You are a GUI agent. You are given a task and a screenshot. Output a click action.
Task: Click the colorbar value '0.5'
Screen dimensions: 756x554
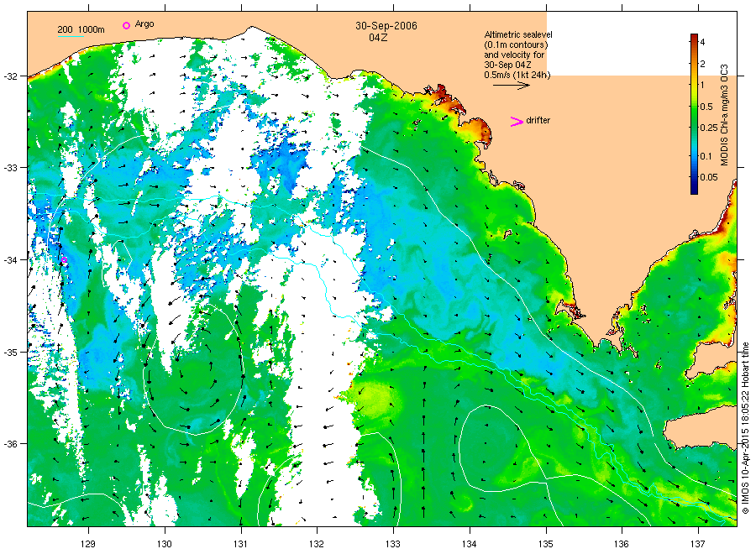706,107
